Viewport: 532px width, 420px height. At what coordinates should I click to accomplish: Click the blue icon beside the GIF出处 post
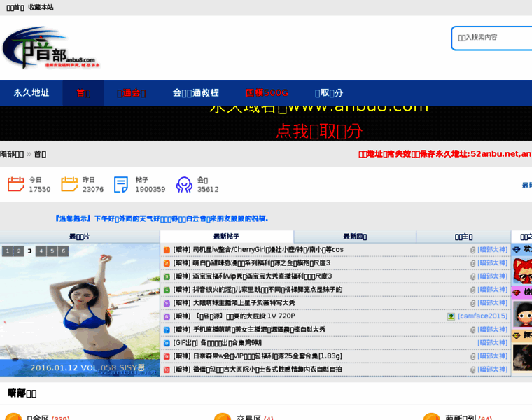click(x=167, y=343)
